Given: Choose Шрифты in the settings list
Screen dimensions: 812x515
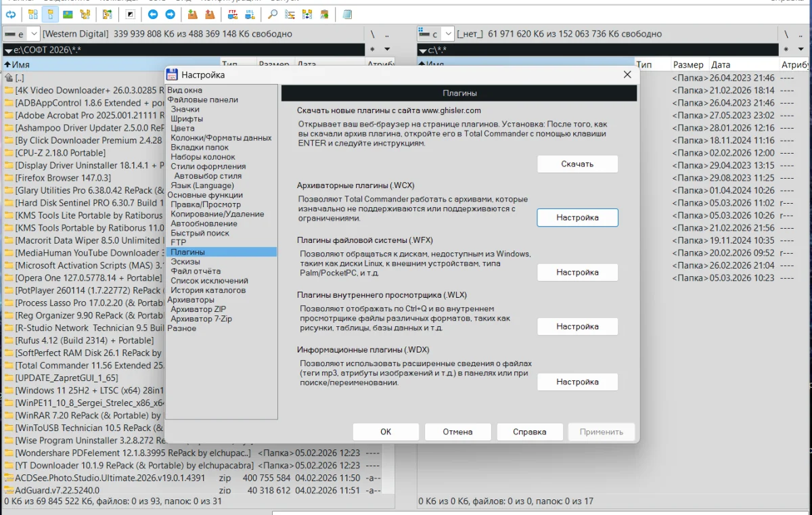Looking at the screenshot, I should point(187,118).
